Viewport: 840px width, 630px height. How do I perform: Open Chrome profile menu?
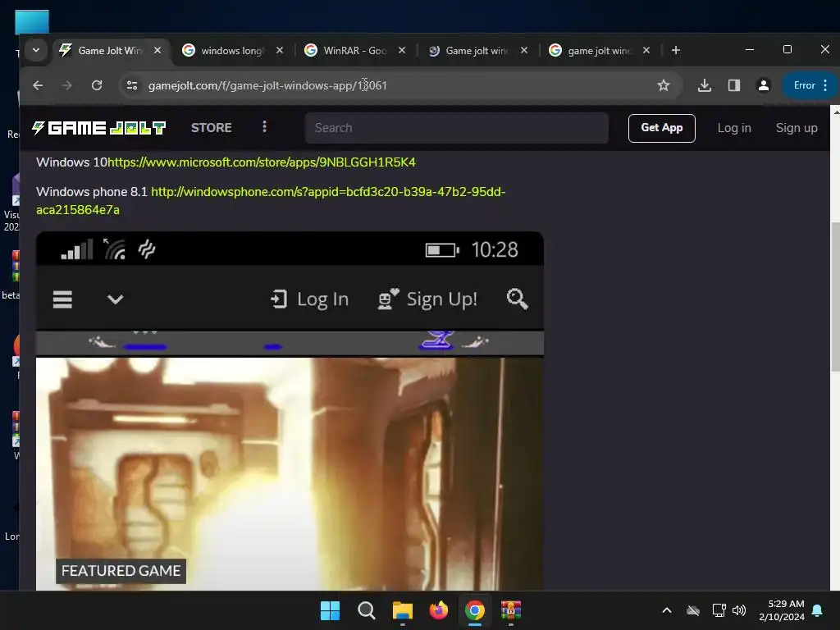tap(764, 85)
